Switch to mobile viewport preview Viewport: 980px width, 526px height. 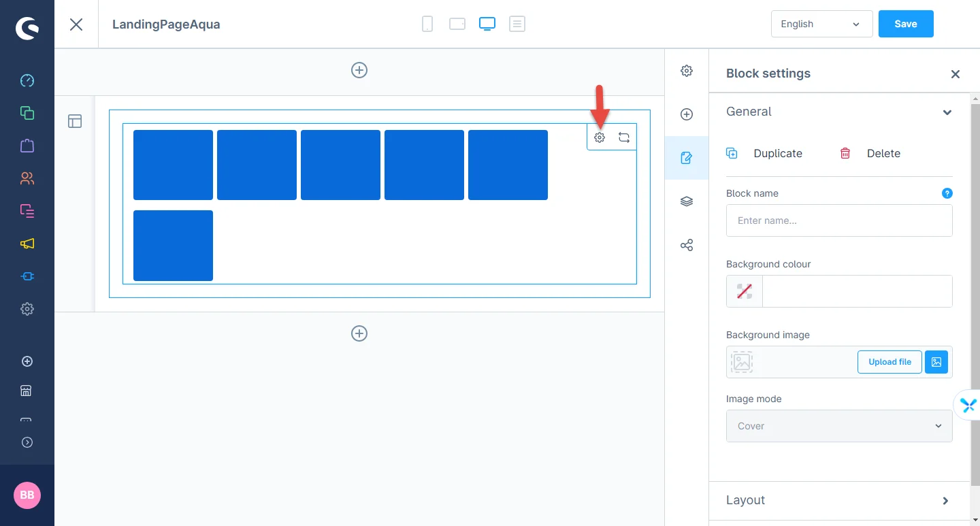427,24
